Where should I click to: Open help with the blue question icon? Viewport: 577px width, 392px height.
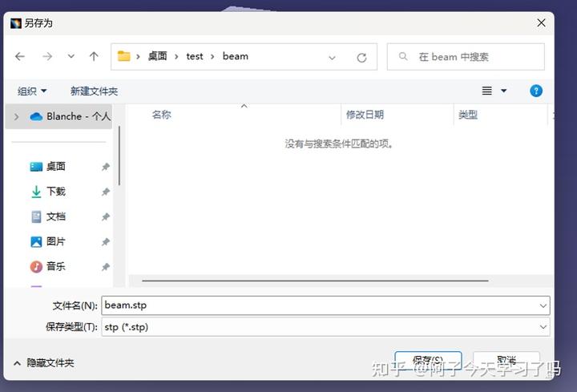(x=536, y=91)
